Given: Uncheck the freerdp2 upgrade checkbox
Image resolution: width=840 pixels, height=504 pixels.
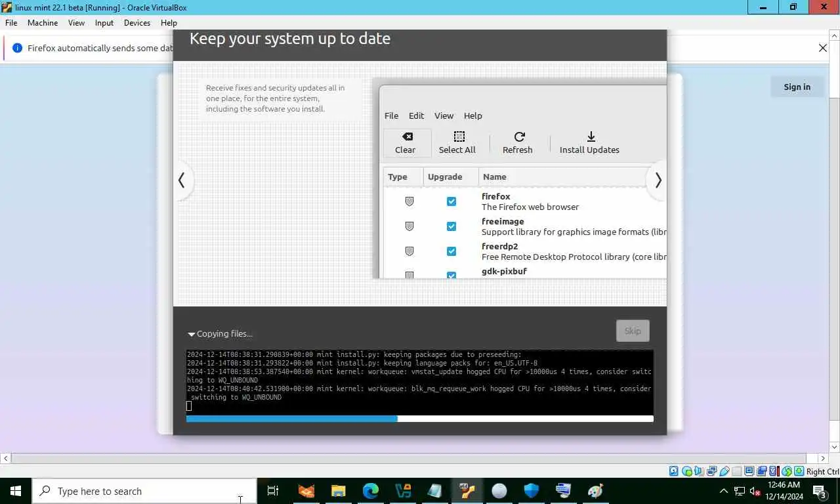Looking at the screenshot, I should click(451, 251).
